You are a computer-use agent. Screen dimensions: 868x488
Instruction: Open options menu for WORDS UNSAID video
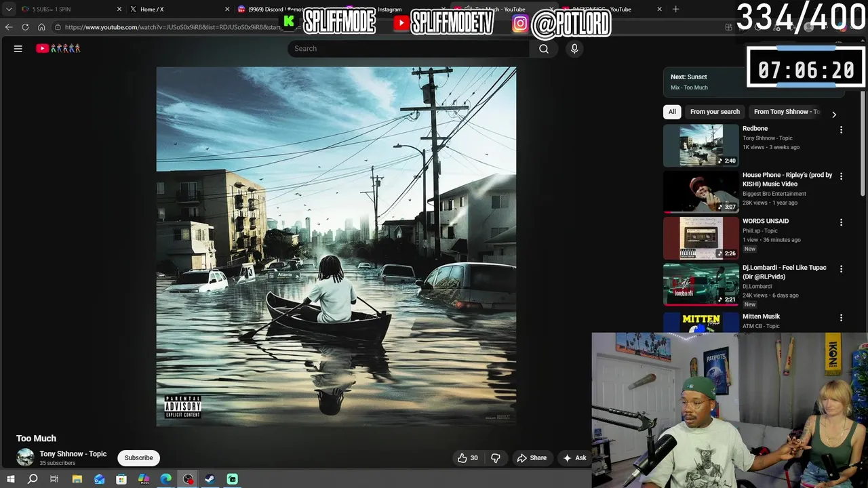841,222
